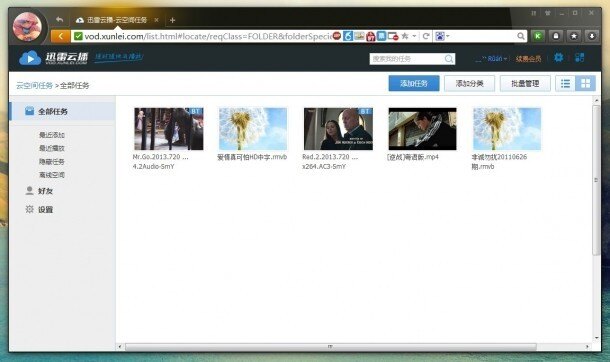
Task: Open the [疫战]粤语版.mp4 thumbnail
Action: click(x=422, y=129)
